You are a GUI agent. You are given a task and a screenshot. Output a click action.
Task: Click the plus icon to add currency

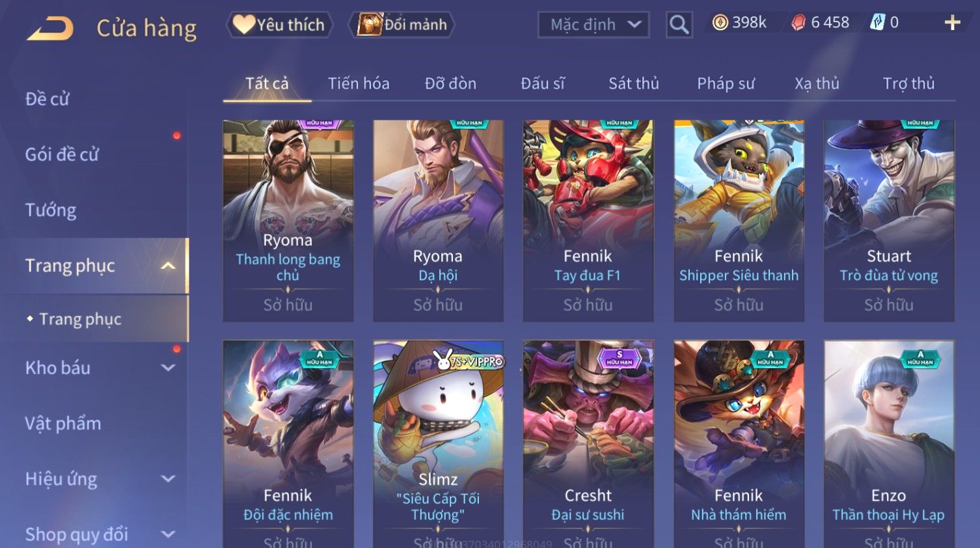click(x=952, y=23)
